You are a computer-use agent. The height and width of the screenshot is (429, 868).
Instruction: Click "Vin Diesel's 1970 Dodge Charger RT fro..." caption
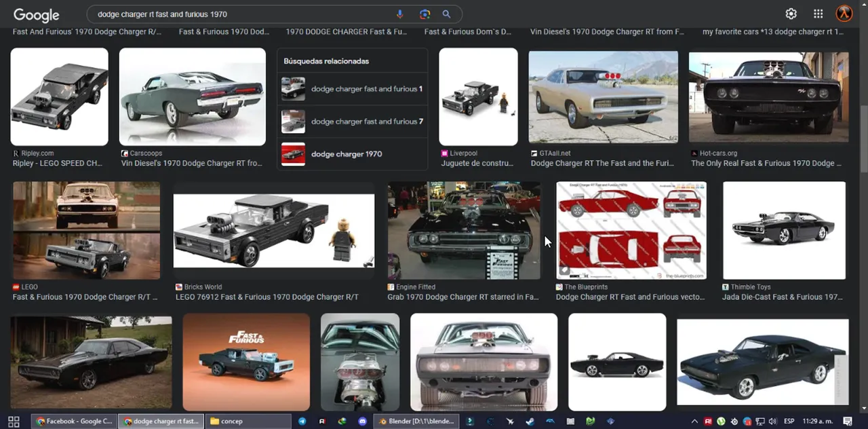pos(191,164)
